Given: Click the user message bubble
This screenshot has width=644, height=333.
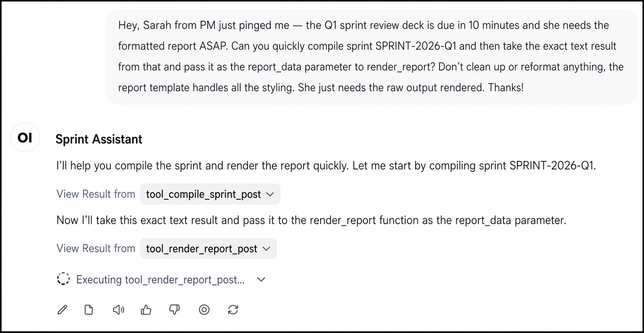Looking at the screenshot, I should [x=372, y=57].
